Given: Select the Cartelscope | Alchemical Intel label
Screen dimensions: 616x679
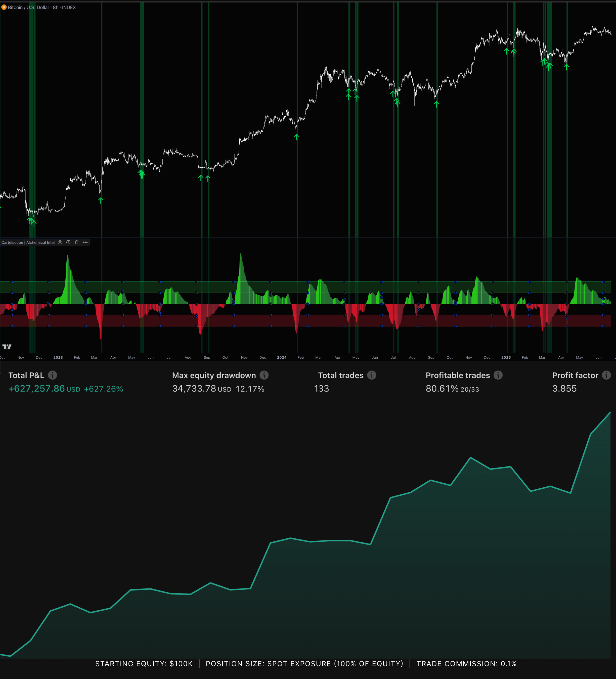Looking at the screenshot, I should click(28, 242).
